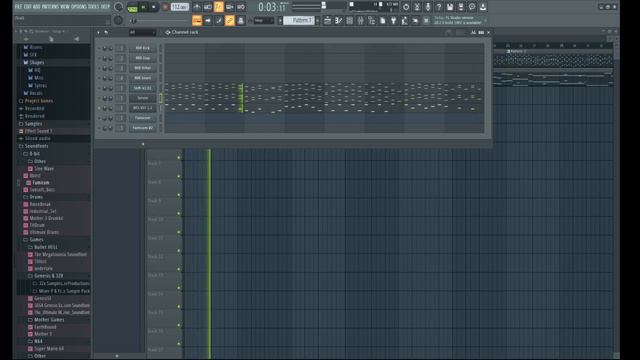Image resolution: width=640 pixels, height=360 pixels.
Task: Mute the 808 Clap channel
Action: 99,58
